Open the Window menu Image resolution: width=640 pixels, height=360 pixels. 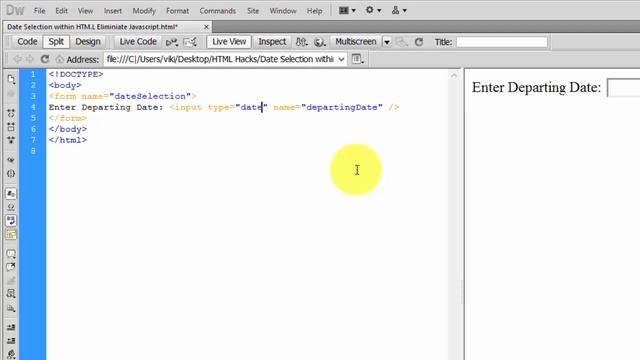[283, 11]
